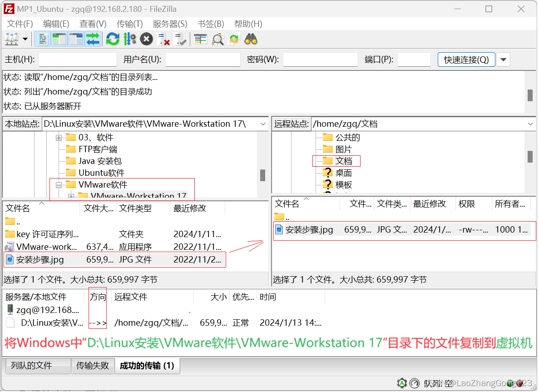Expand VMware-Workstation 17 tree node
The image size is (539, 392).
[x=71, y=196]
